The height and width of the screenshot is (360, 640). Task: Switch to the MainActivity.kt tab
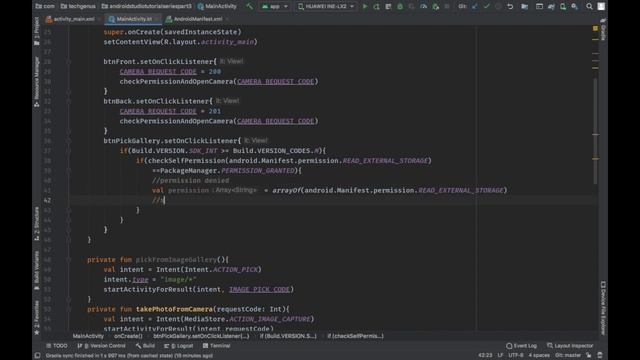133,19
